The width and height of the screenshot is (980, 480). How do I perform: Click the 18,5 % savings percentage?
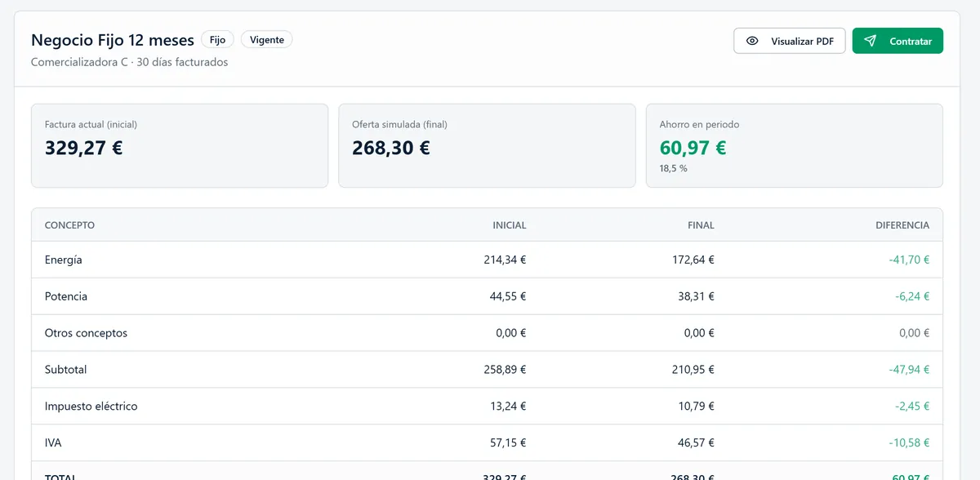[673, 168]
